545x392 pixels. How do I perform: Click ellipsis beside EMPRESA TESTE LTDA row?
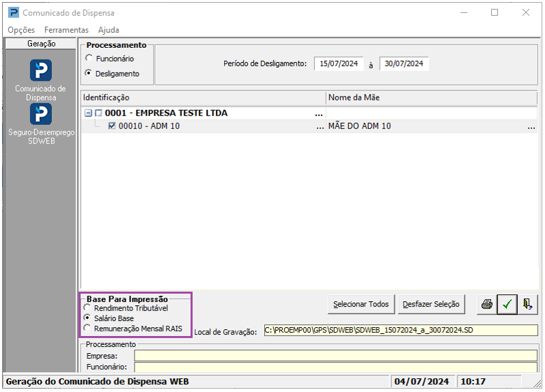[x=319, y=114]
